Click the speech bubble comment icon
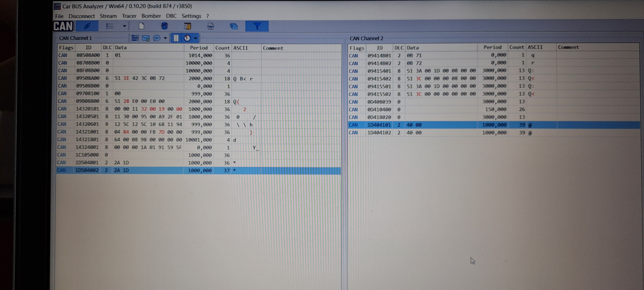 click(157, 38)
